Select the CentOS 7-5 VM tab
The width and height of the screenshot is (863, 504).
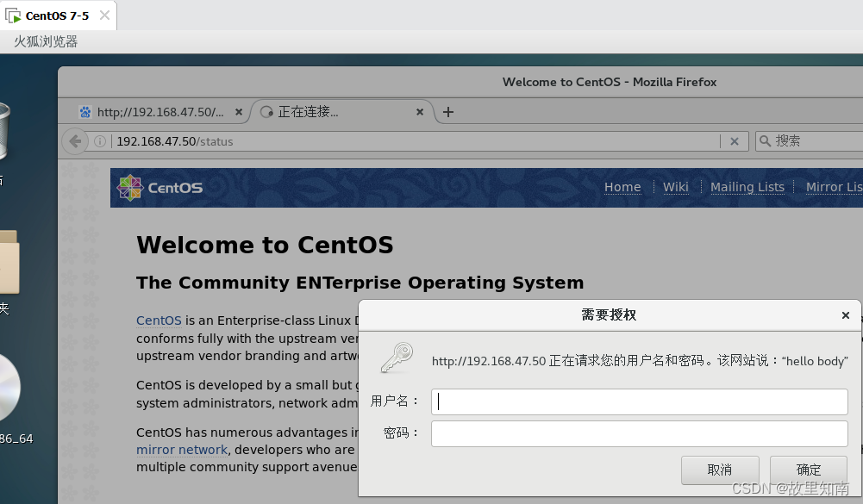(58, 16)
